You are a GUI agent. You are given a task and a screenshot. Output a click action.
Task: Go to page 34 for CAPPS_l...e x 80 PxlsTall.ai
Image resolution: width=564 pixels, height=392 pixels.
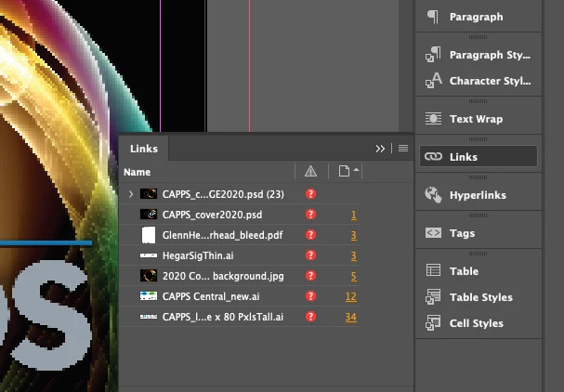(x=351, y=317)
